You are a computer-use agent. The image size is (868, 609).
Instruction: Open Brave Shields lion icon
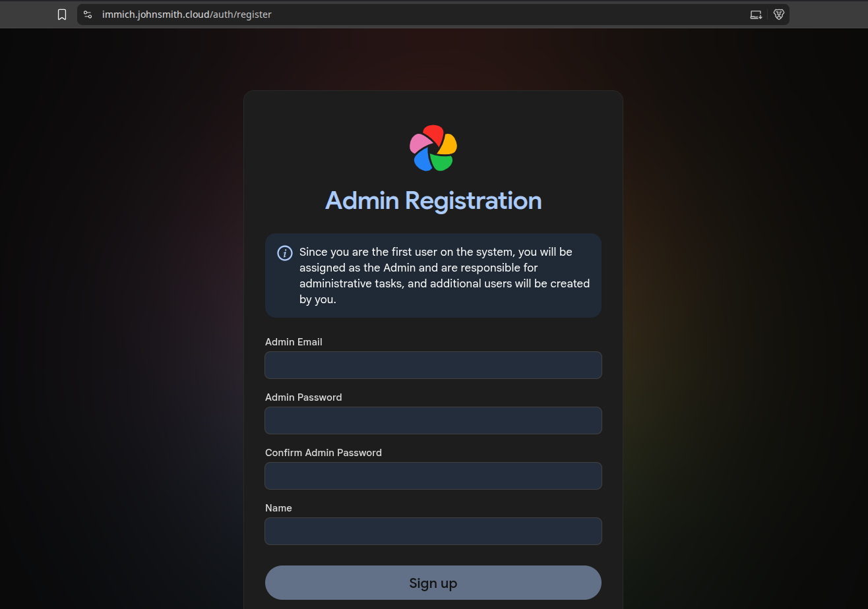tap(778, 14)
